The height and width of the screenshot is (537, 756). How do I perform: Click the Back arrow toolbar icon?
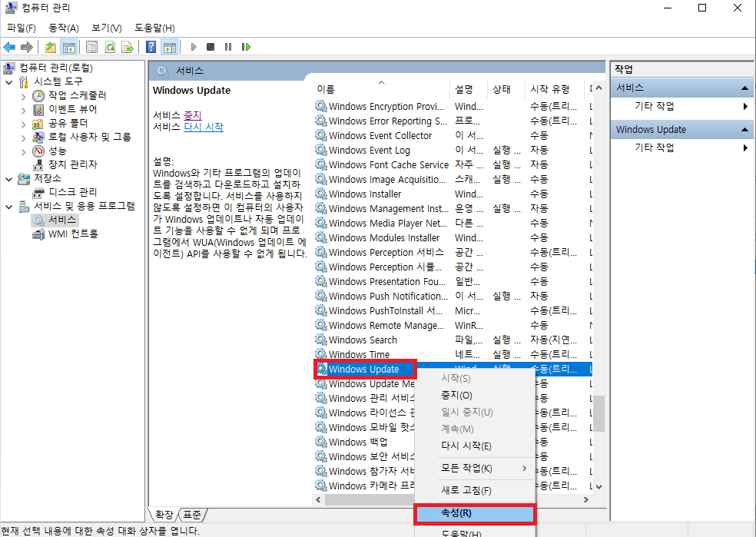(x=9, y=47)
